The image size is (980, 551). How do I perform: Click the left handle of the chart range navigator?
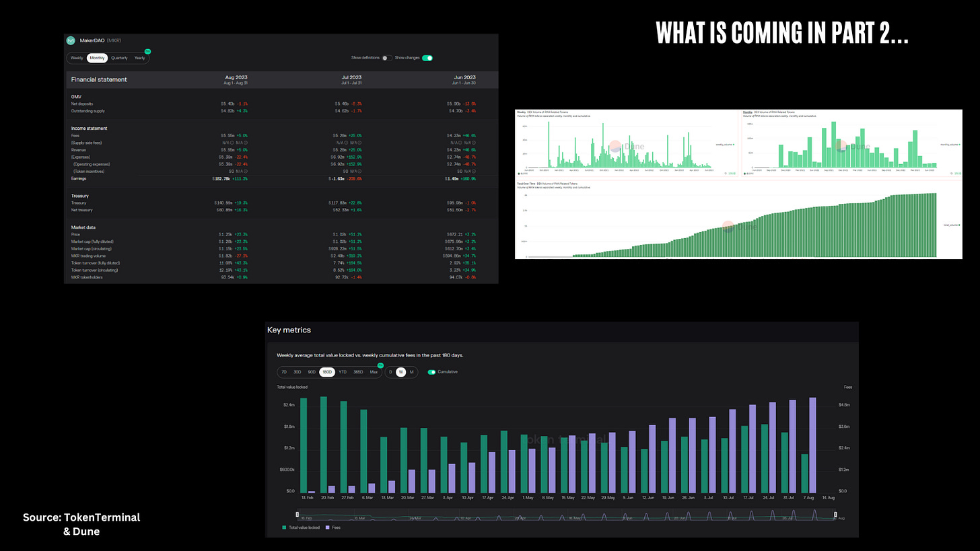(x=297, y=515)
